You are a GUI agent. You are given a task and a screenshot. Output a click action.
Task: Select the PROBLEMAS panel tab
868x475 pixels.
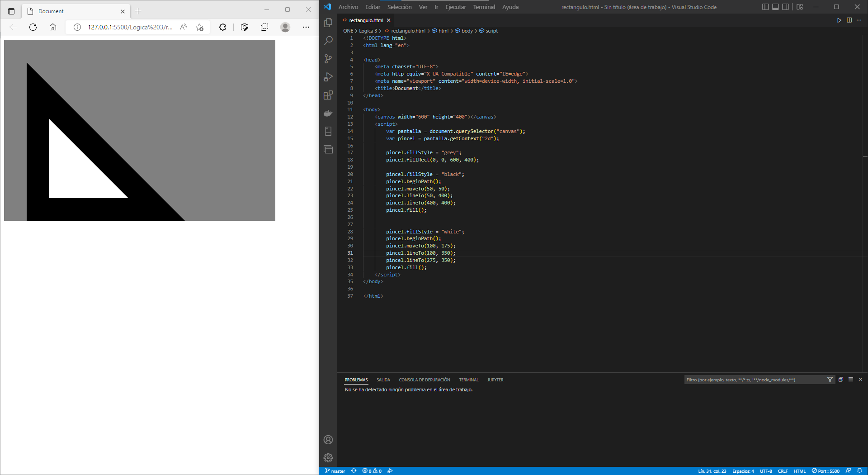(356, 380)
